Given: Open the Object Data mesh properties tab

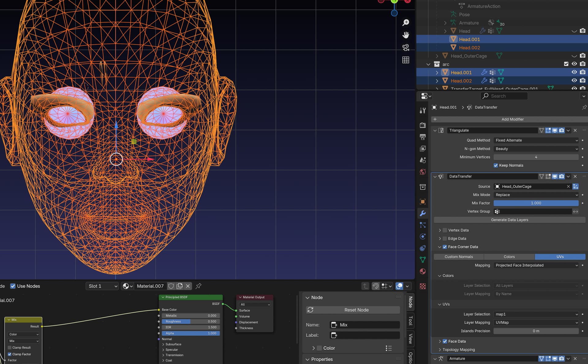Looking at the screenshot, I should (x=423, y=260).
